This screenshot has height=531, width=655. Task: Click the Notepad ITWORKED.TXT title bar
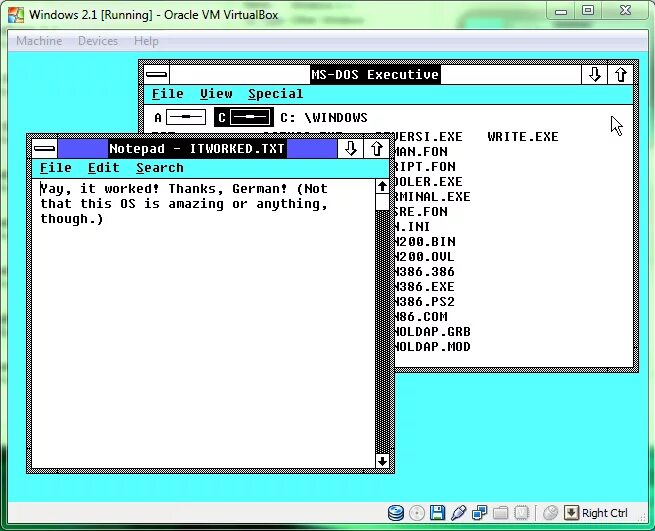pos(197,149)
